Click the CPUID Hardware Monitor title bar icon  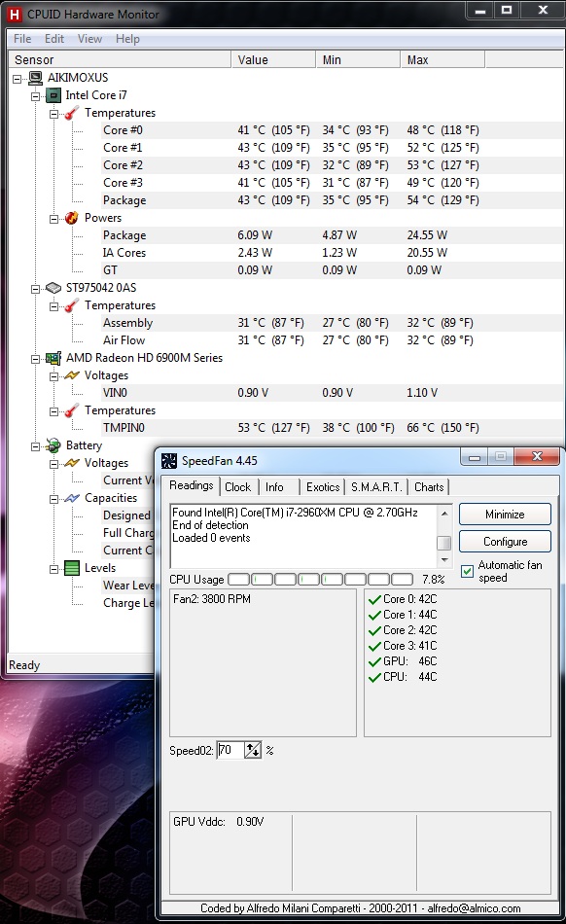[15, 15]
